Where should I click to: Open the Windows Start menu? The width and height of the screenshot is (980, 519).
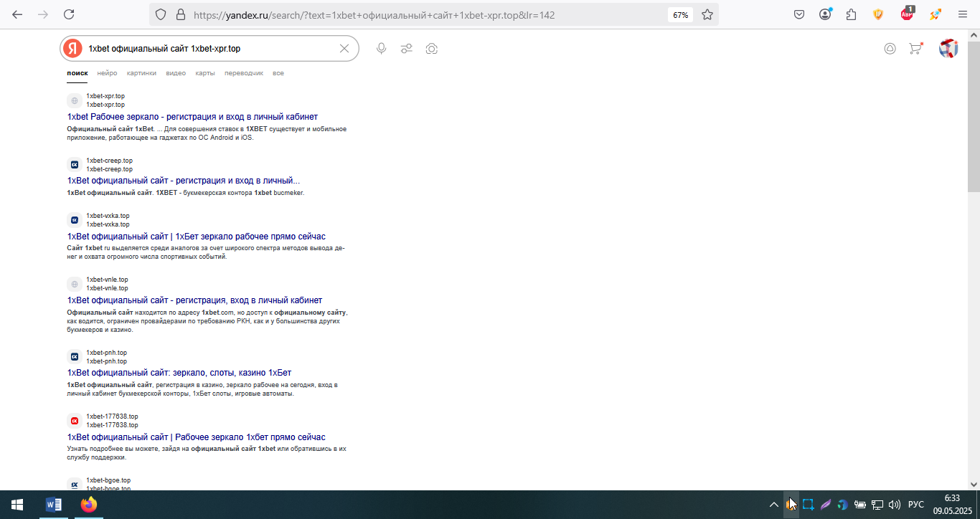17,505
